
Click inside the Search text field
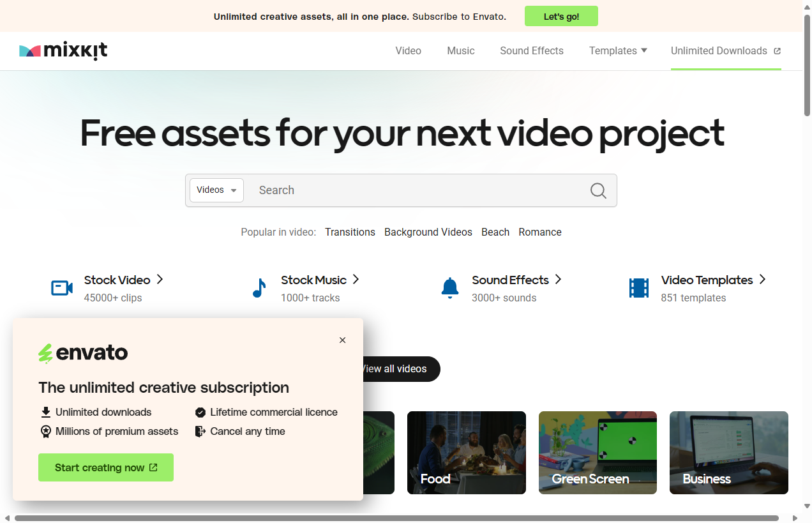pos(415,190)
